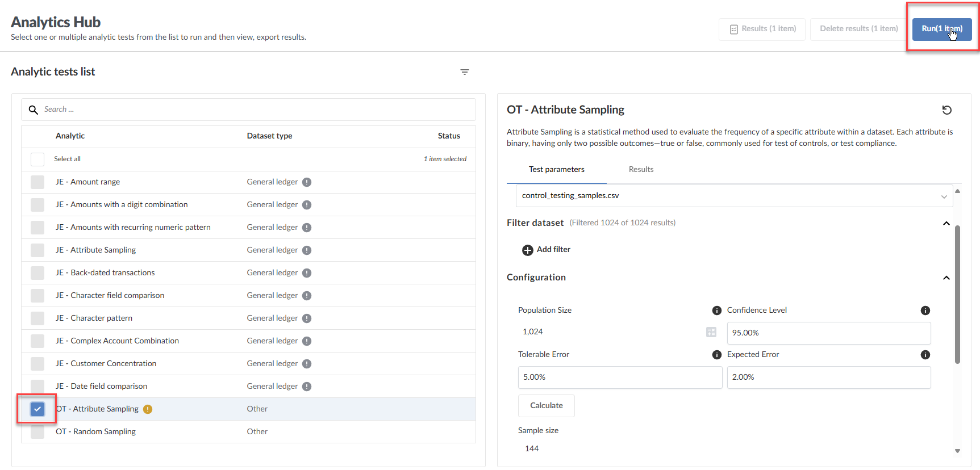Click the scrollbar down arrow in parameters panel
This screenshot has width=980, height=470.
coord(957,451)
